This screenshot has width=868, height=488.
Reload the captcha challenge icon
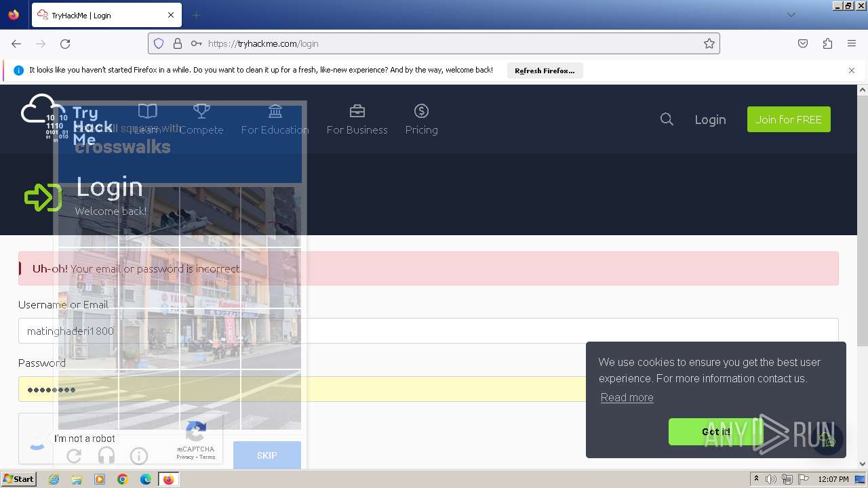click(74, 455)
